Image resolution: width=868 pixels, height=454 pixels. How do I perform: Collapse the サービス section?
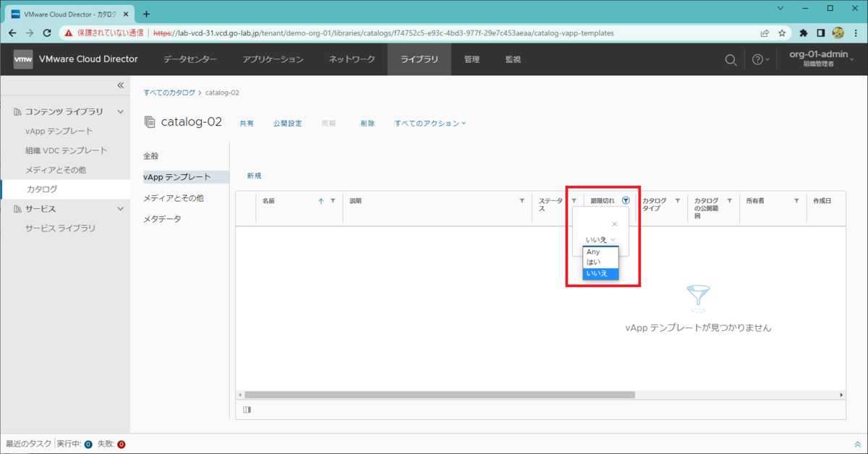point(121,208)
